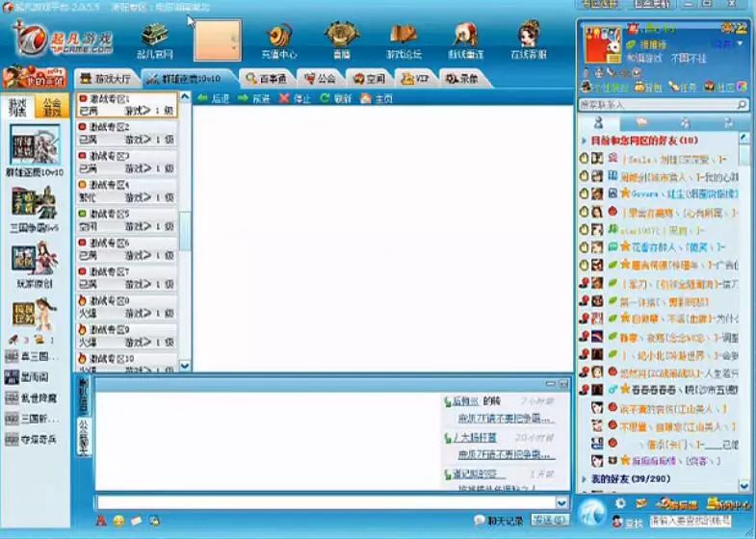Click the blue round main menu orb
The height and width of the screenshot is (539, 756).
click(591, 511)
